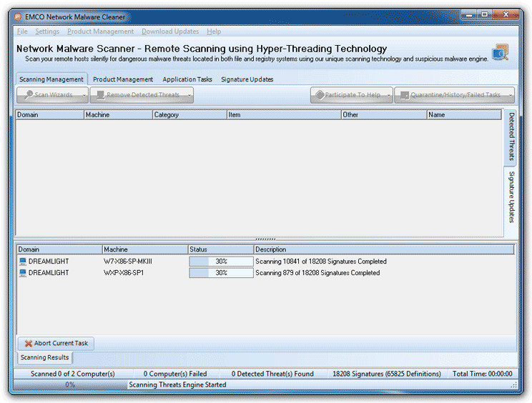
Task: Open Participate To Help dropdown arrow
Action: click(x=389, y=96)
